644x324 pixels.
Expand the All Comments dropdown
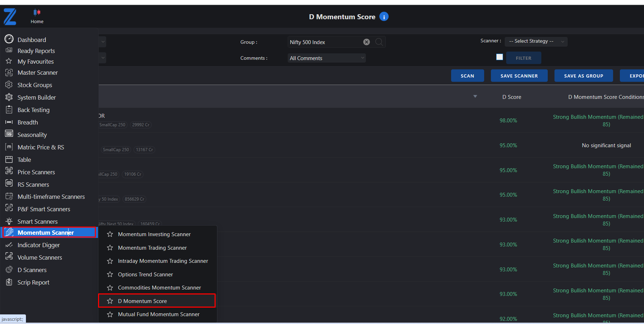pyautogui.click(x=326, y=58)
